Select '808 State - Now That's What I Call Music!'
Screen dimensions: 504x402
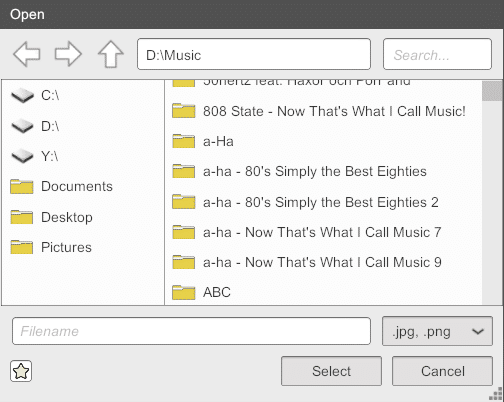[x=334, y=111]
